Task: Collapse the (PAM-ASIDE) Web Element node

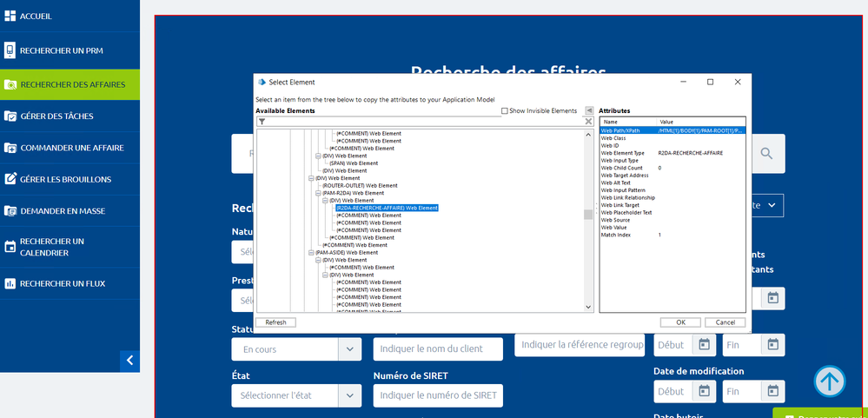Action: point(310,253)
